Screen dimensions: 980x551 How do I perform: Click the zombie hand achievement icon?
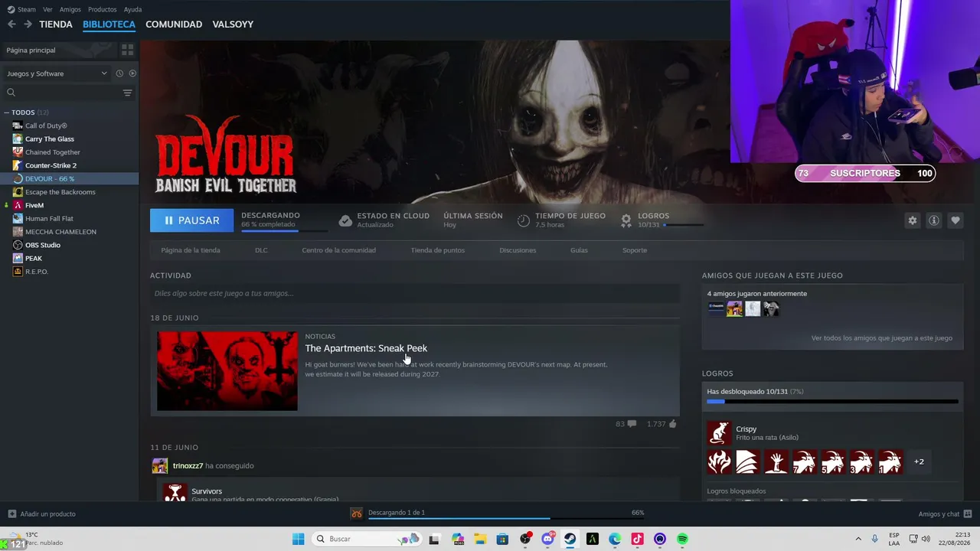pyautogui.click(x=776, y=461)
